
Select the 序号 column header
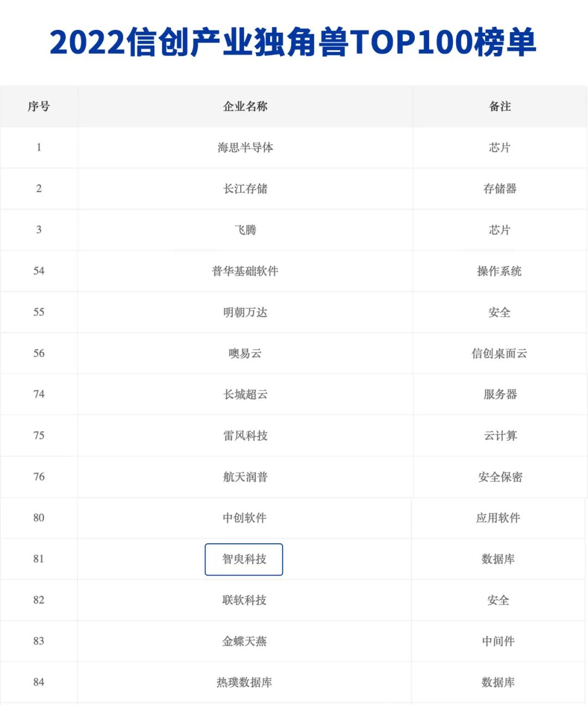(39, 106)
